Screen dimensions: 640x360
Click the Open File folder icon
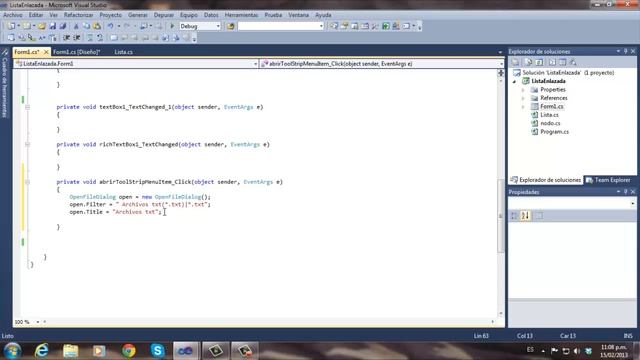point(42,26)
